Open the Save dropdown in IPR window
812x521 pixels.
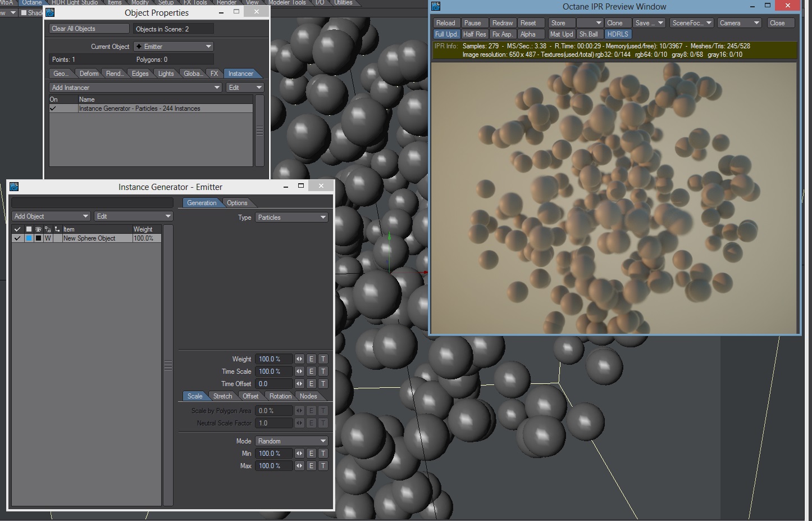(x=649, y=23)
